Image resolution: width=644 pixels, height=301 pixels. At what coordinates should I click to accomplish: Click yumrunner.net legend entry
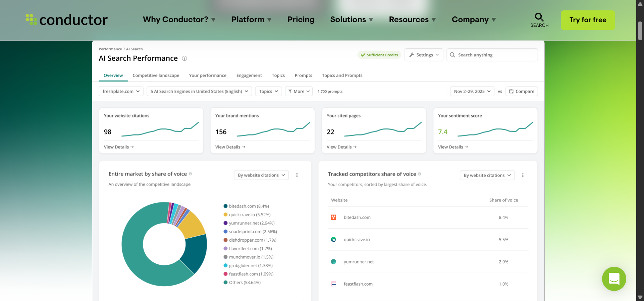click(x=249, y=223)
